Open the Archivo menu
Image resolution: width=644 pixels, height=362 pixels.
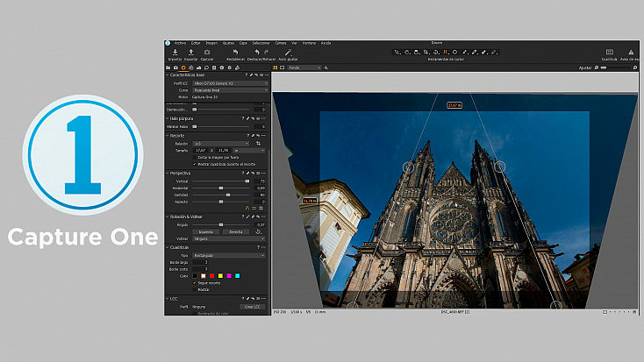[x=180, y=43]
